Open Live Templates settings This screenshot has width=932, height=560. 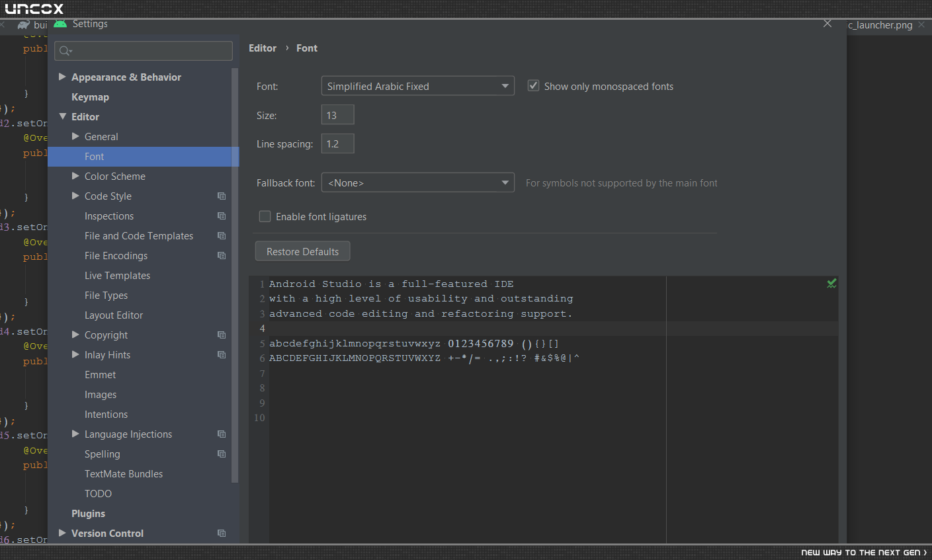(x=117, y=276)
